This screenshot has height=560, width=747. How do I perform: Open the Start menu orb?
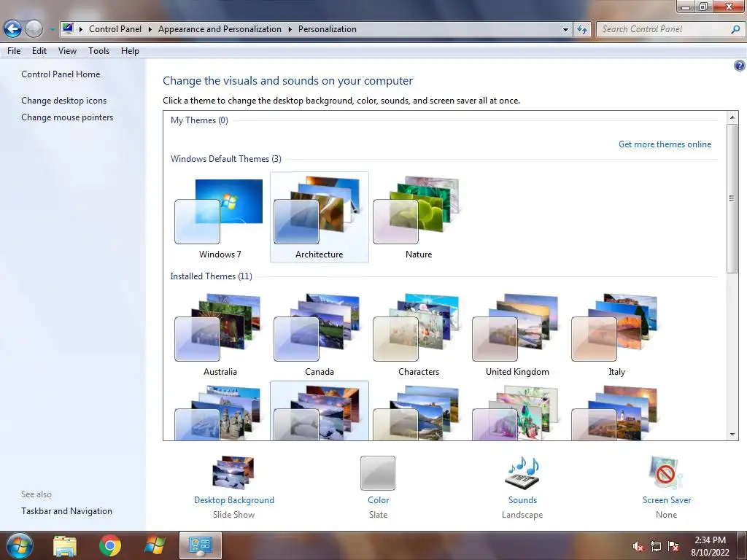pos(20,545)
